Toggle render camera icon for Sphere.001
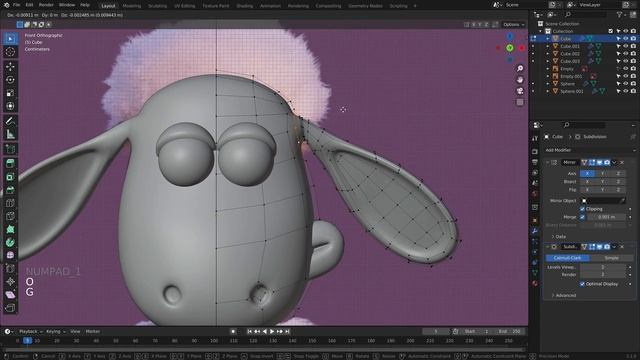 tap(633, 91)
